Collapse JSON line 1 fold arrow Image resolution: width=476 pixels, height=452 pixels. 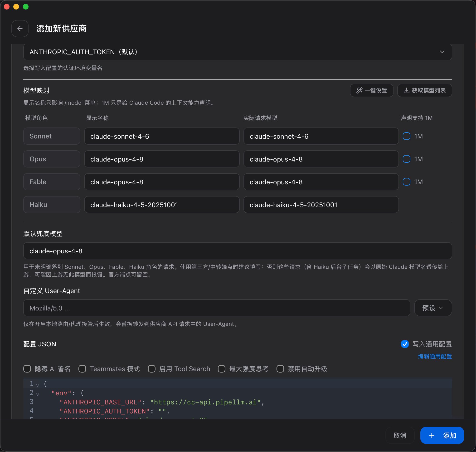click(x=38, y=385)
